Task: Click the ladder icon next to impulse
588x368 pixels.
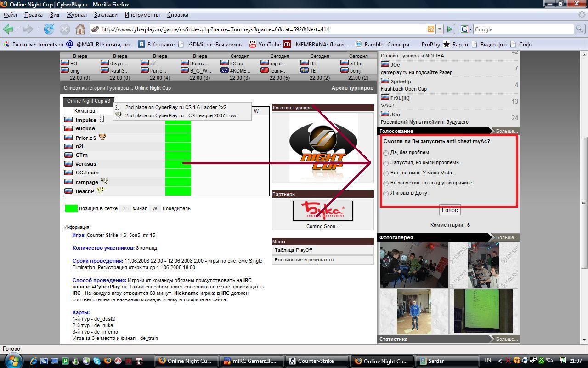Action: (x=102, y=119)
